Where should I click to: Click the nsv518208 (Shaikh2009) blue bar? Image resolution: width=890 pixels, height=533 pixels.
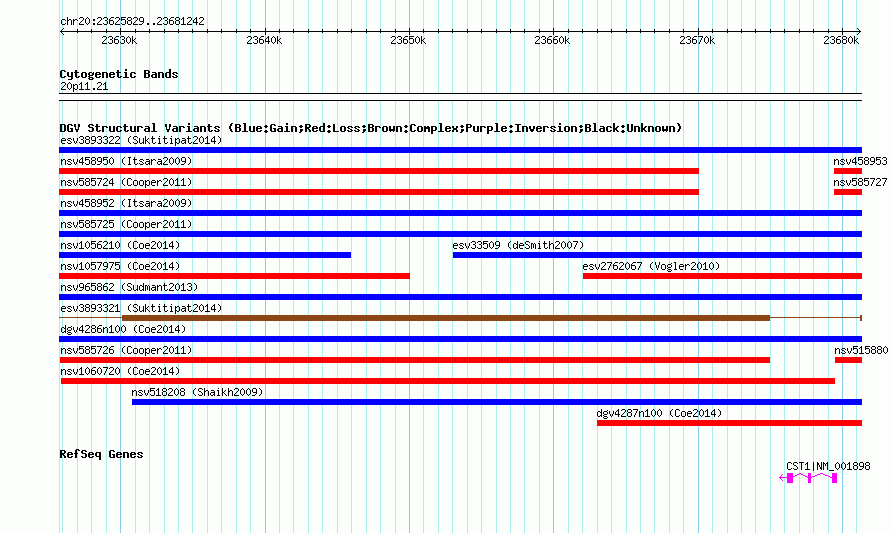[x=497, y=402]
